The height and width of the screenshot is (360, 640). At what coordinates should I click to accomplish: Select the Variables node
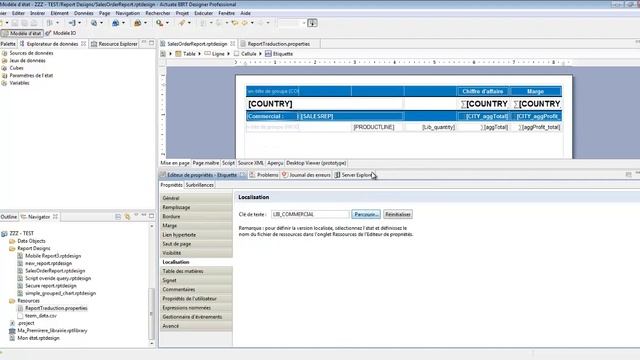click(x=16, y=83)
